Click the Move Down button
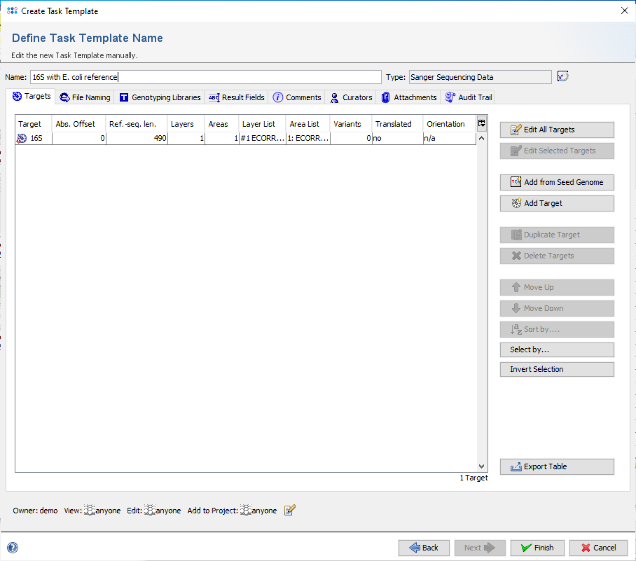 [557, 308]
